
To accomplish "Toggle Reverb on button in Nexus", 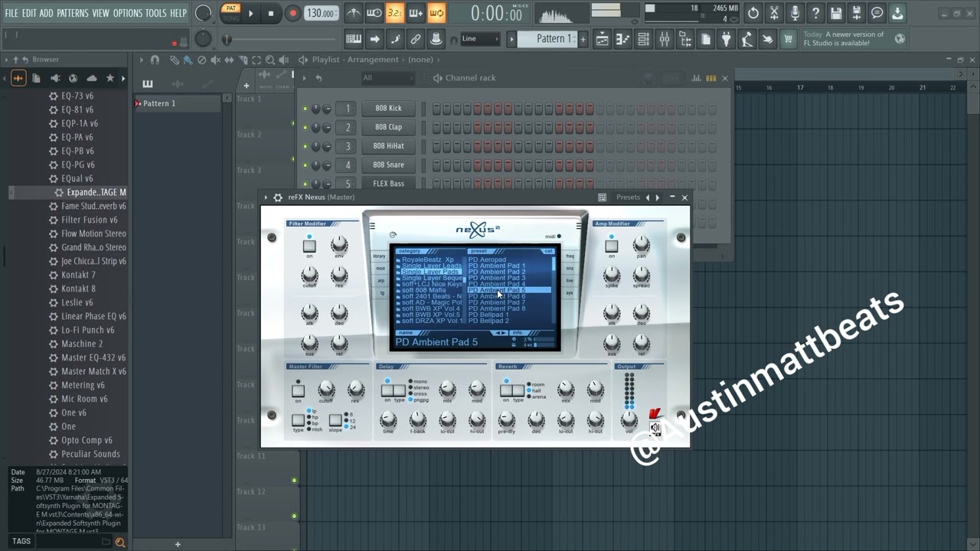I will [x=506, y=391].
